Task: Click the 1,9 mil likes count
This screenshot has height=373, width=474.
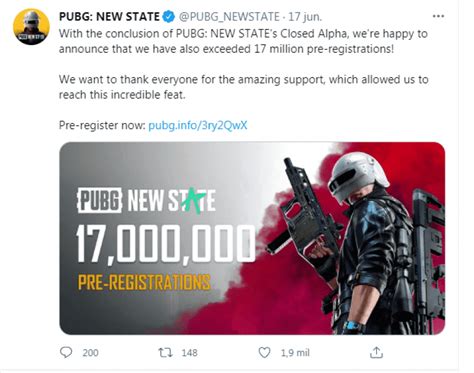Action: (295, 353)
